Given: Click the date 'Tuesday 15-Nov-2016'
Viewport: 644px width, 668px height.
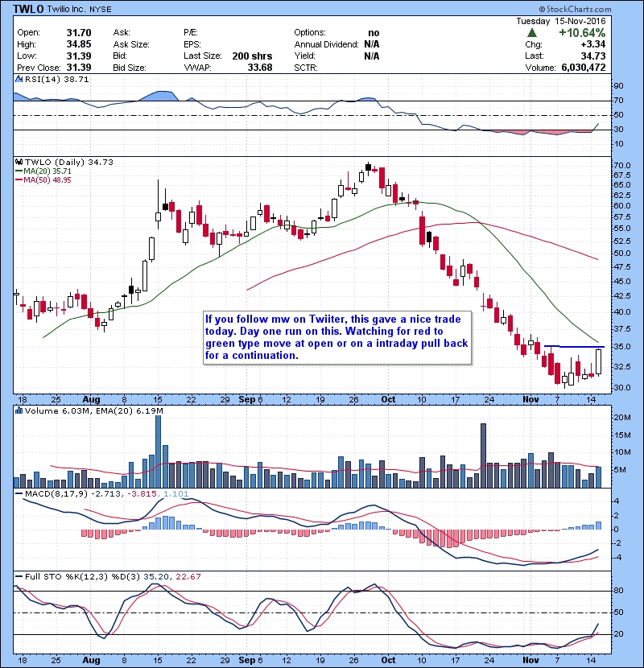Looking at the screenshot, I should point(561,21).
